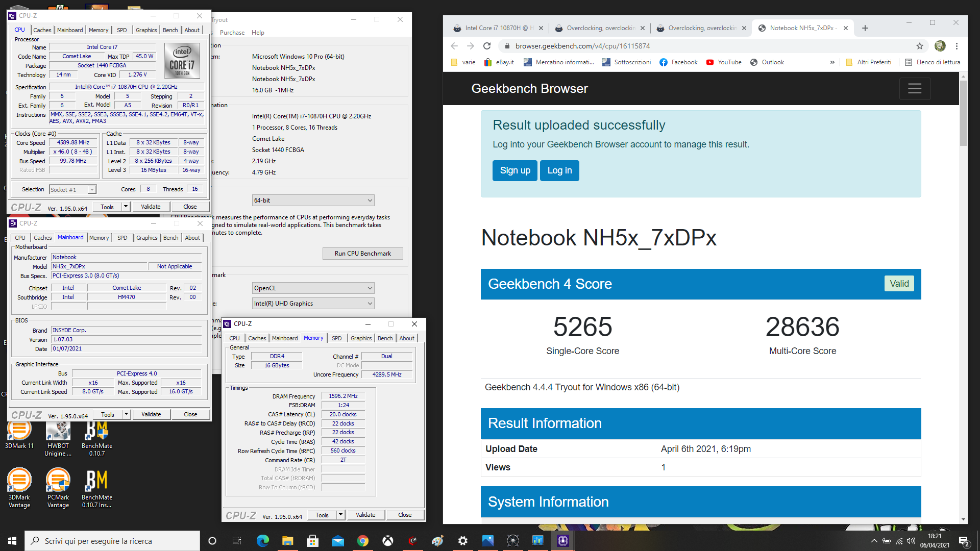Open 3DMark Vantage desktop icon
Image resolution: width=980 pixels, height=551 pixels.
(x=19, y=488)
